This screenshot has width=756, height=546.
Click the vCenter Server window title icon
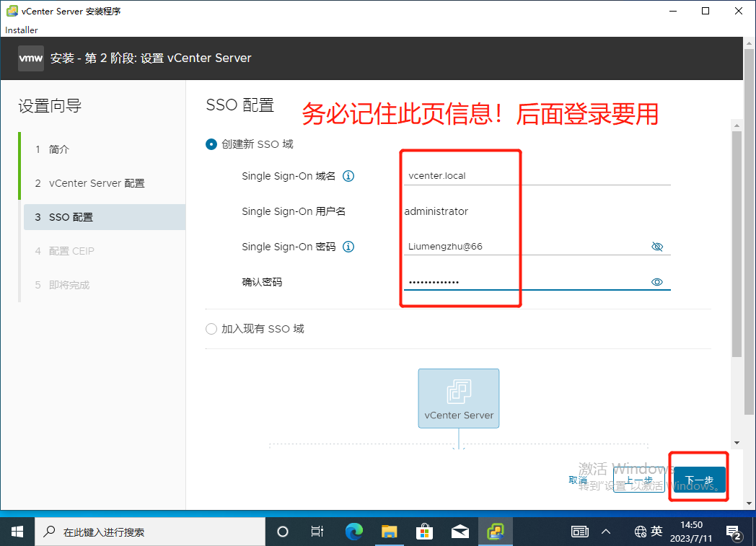click(12, 11)
